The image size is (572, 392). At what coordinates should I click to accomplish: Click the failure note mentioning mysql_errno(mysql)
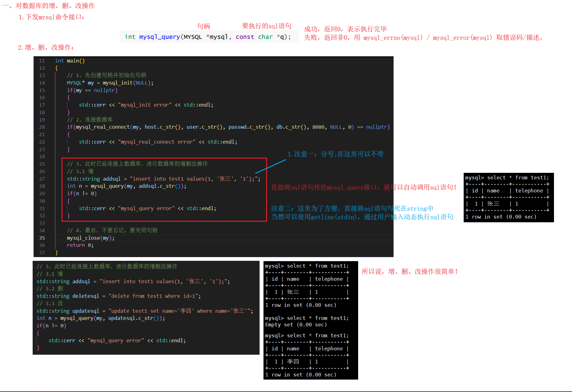(x=424, y=38)
